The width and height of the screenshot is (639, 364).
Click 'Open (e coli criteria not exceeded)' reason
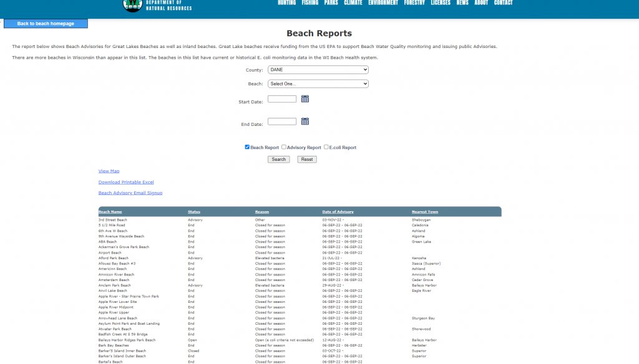tap(285, 340)
